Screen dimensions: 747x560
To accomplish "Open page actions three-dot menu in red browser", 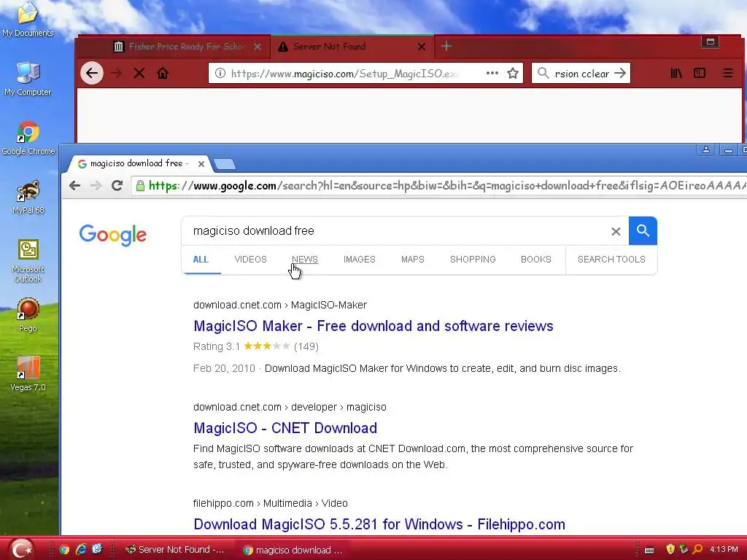I will pyautogui.click(x=492, y=74).
